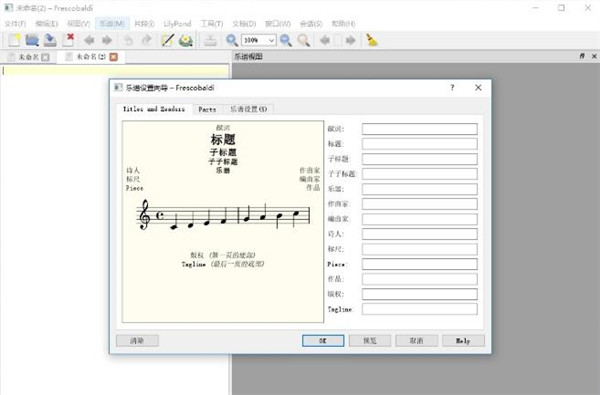Focus the 诗人 input field
The height and width of the screenshot is (395, 600).
pos(420,234)
